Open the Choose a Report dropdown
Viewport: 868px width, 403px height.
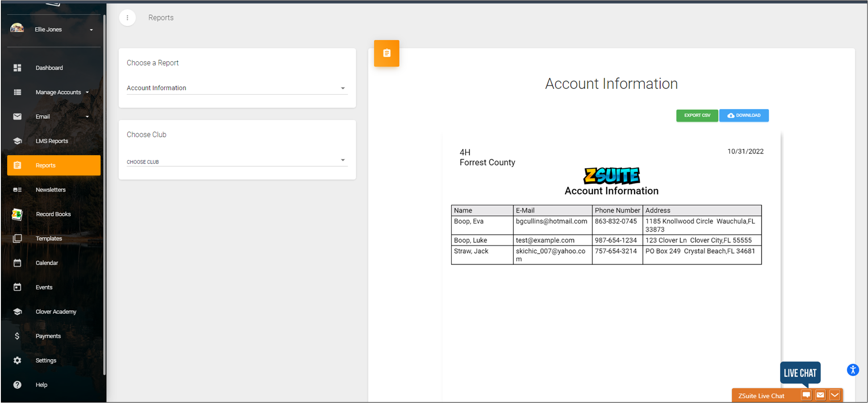[x=237, y=88]
